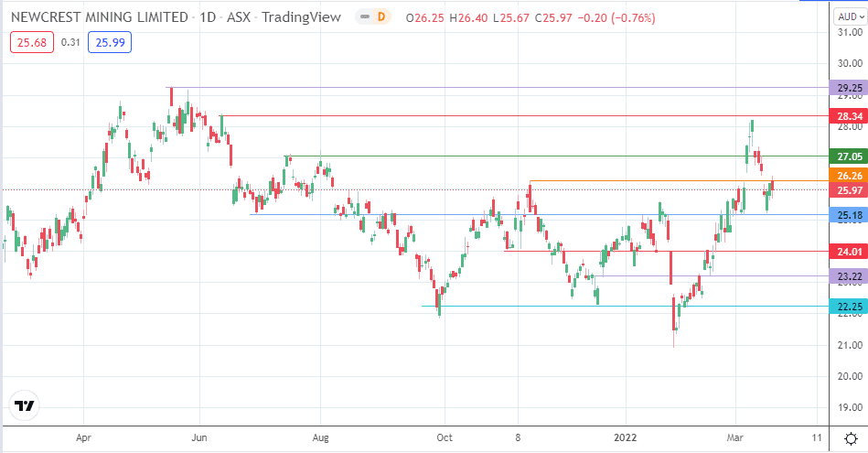
Task: Open the AUD currency dropdown
Action: 851,17
